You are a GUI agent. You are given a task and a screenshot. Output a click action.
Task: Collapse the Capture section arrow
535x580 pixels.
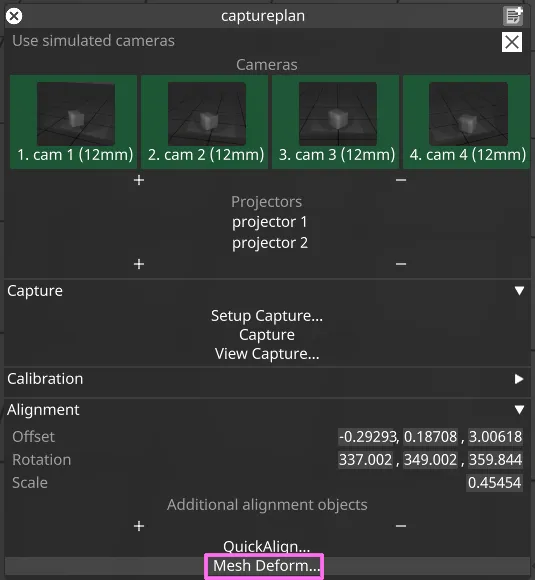(x=519, y=291)
